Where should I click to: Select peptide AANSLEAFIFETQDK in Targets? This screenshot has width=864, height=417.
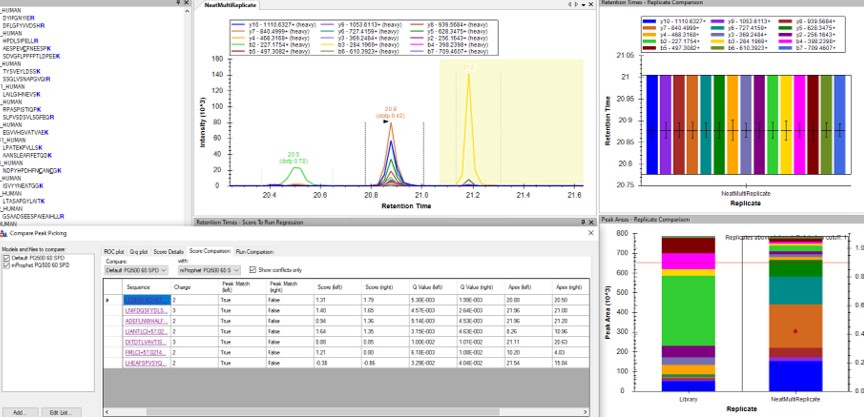click(x=27, y=155)
